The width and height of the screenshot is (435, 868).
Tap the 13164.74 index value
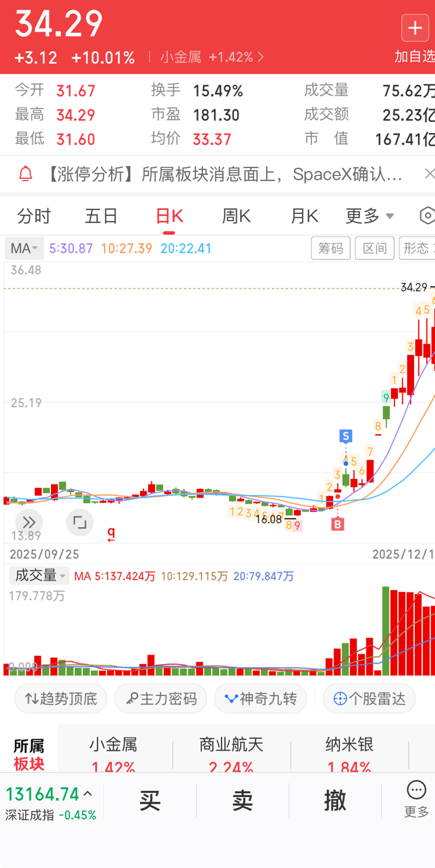coord(42,794)
